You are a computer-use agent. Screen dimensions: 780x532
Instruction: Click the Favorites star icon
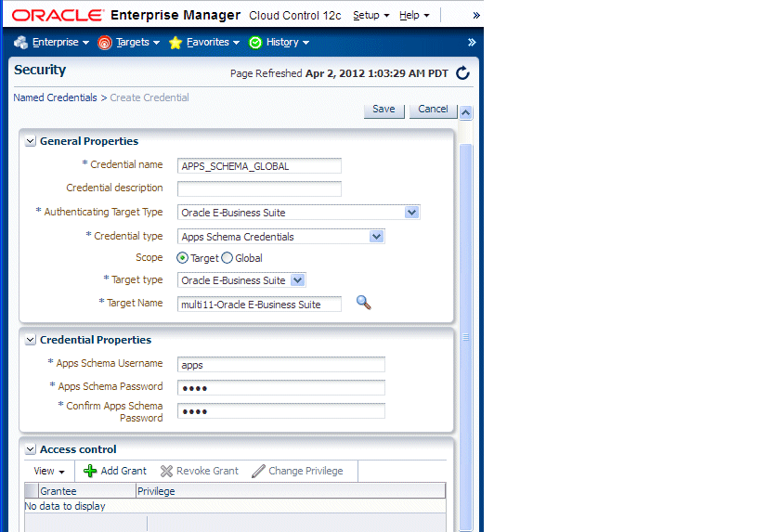[x=175, y=43]
